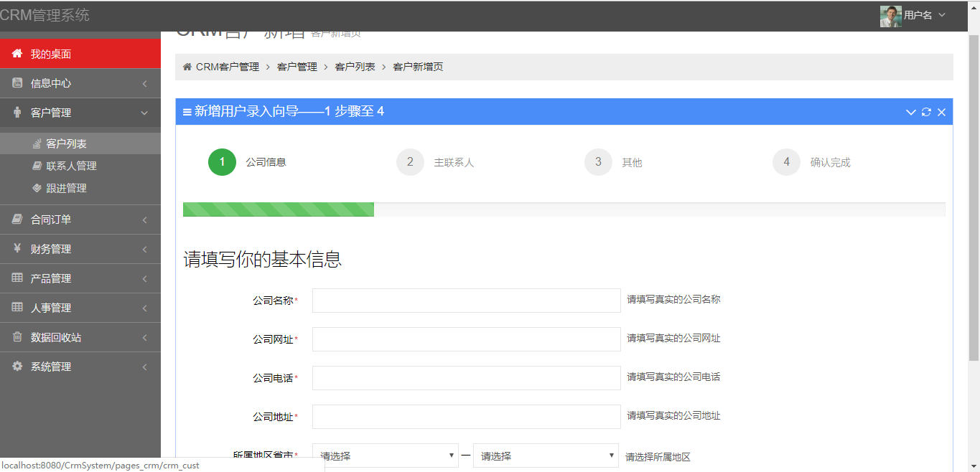Image resolution: width=980 pixels, height=472 pixels.
Task: Open 我的桌面 menu item
Action: tap(80, 54)
